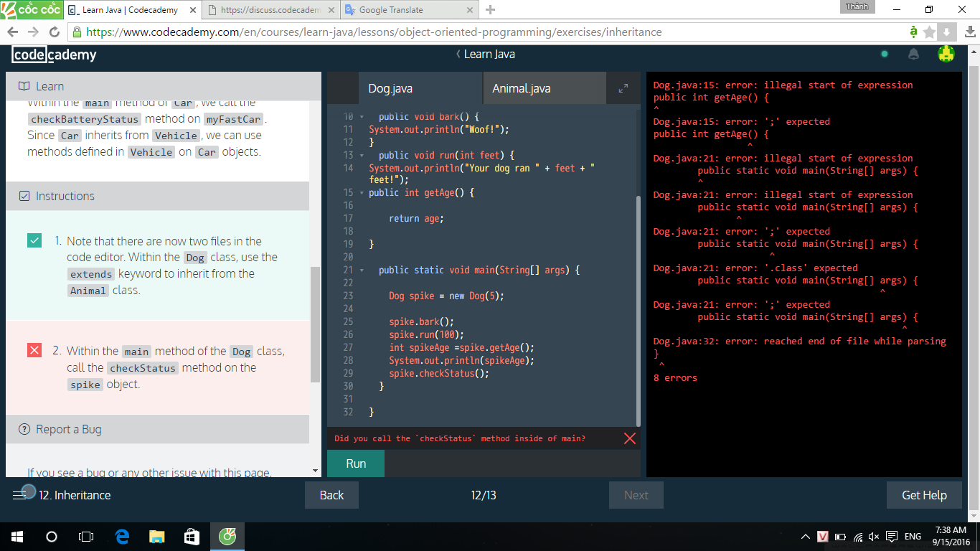Click the red X on instruction 2

pos(34,350)
